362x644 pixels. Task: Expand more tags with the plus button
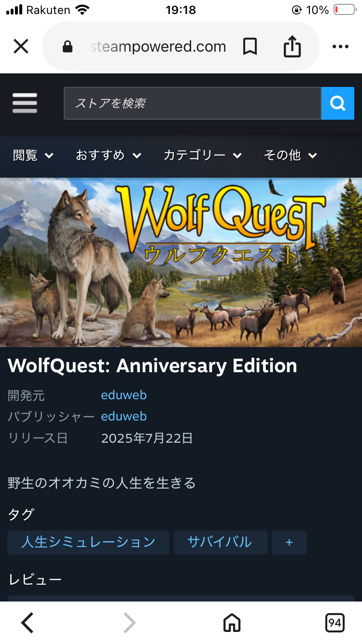[289, 542]
